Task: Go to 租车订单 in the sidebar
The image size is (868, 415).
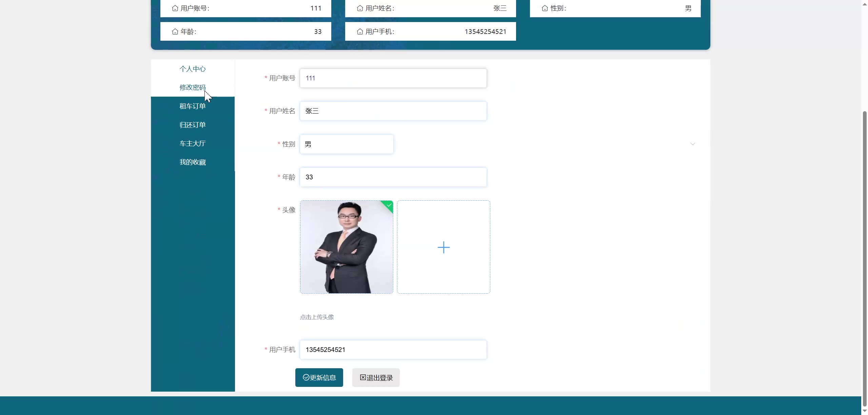Action: click(193, 106)
